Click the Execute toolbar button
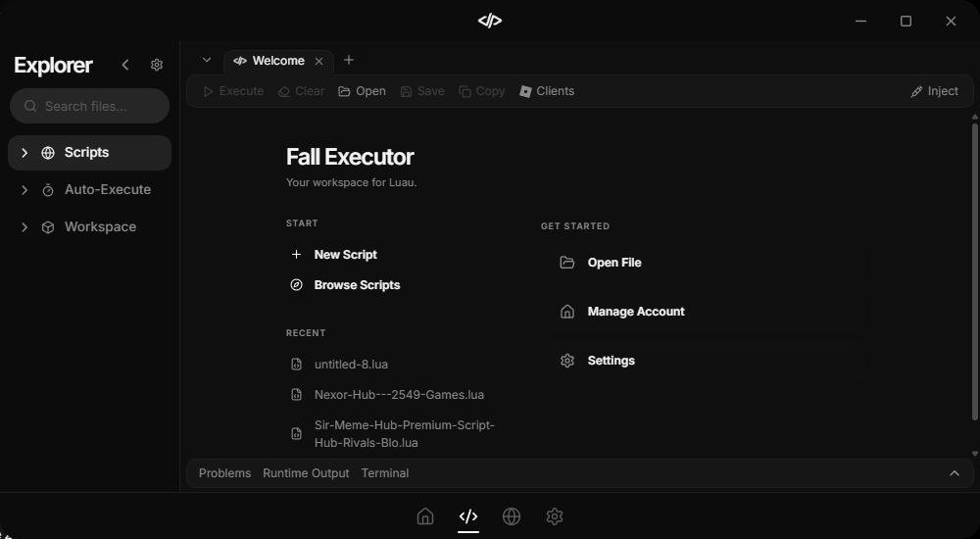This screenshot has width=980, height=539. pyautogui.click(x=234, y=91)
